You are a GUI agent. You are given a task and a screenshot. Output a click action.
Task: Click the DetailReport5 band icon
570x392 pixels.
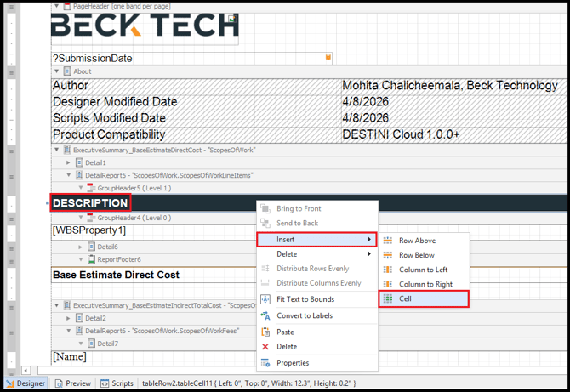tap(79, 175)
